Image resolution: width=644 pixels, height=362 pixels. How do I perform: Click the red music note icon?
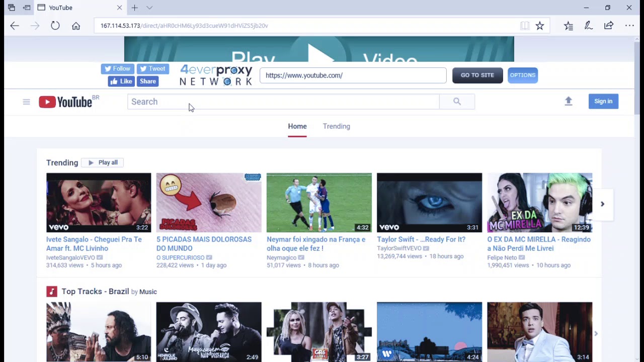51,292
